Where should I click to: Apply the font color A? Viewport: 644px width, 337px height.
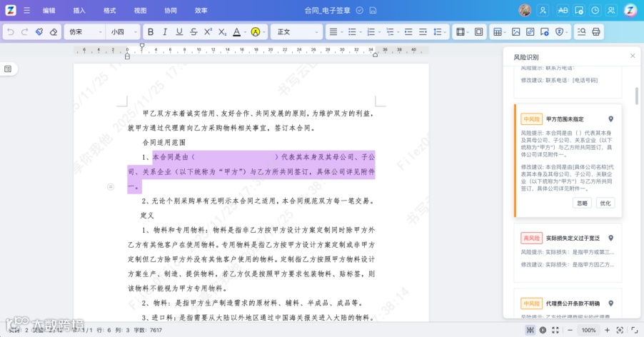point(236,31)
